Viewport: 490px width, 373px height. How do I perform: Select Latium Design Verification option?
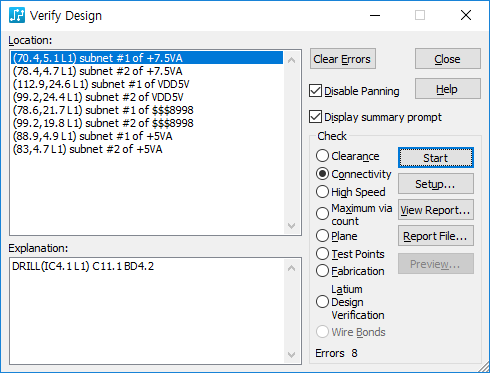tap(322, 302)
